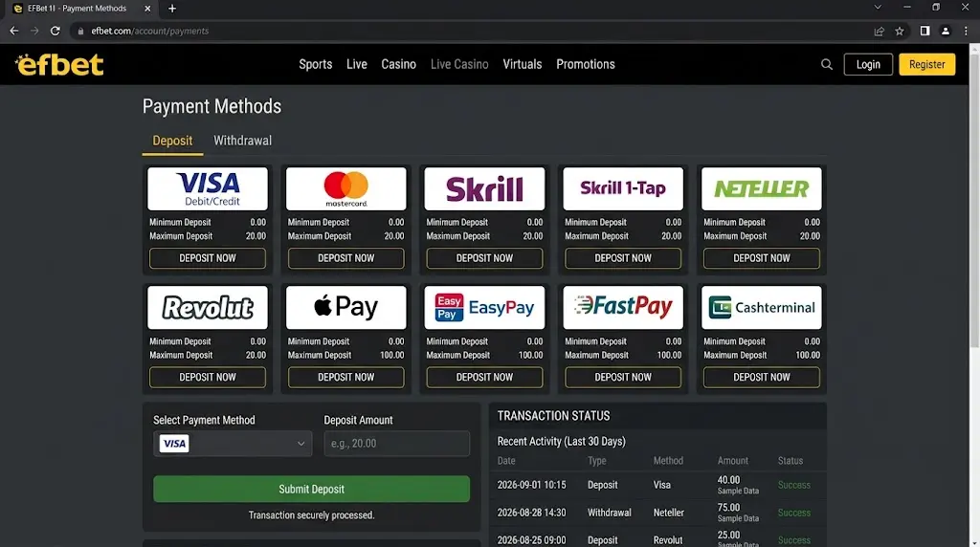This screenshot has height=547, width=980.
Task: Select the Cashterminal logo card
Action: click(761, 308)
